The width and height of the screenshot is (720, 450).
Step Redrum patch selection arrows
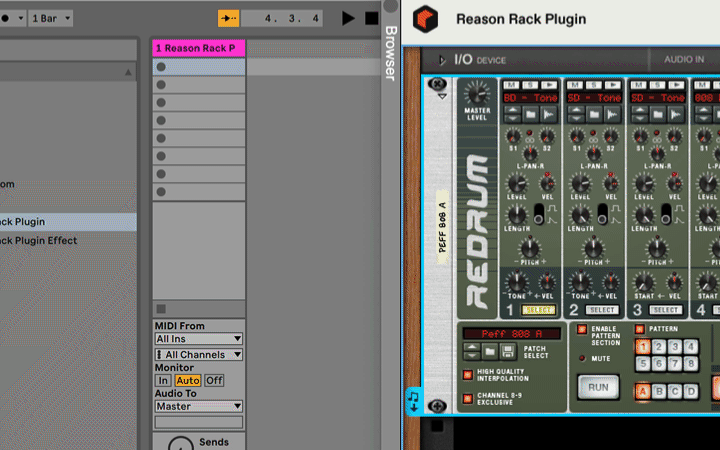pos(472,351)
